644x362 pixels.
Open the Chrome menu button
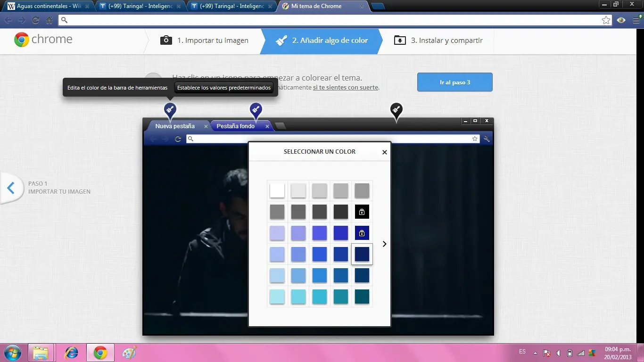point(636,20)
